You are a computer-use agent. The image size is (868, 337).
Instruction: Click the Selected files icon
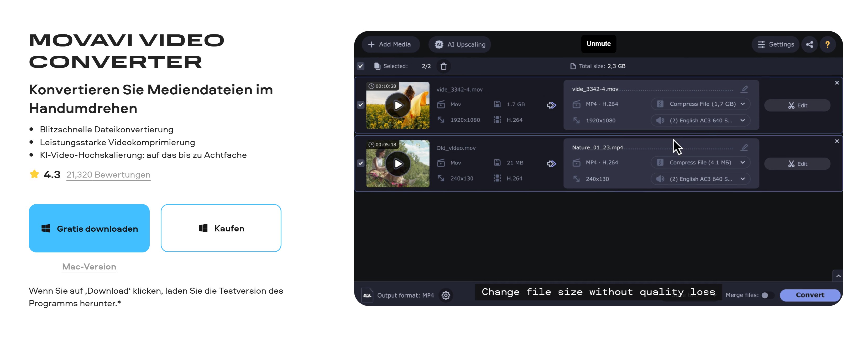[377, 66]
